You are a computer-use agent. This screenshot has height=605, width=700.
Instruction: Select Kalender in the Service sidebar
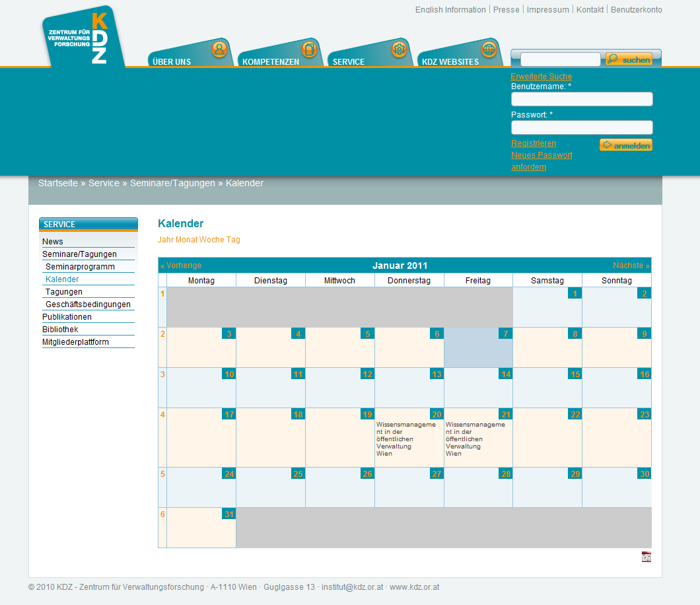pos(62,279)
